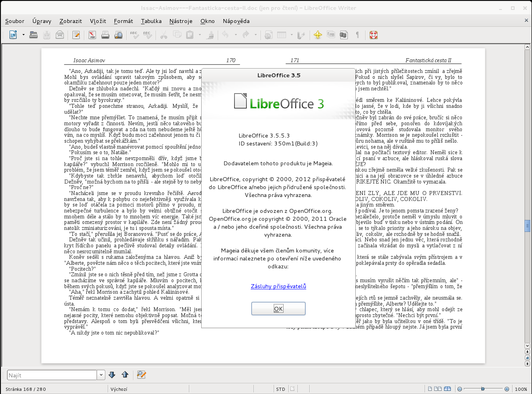Open the Nástroje menu

coord(181,21)
